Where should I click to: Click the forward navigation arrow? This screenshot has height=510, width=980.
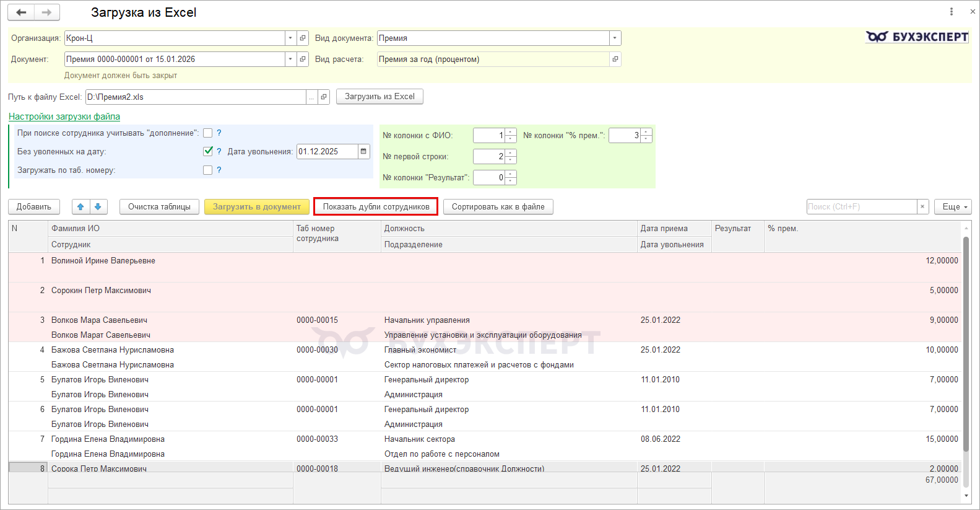[x=46, y=12]
